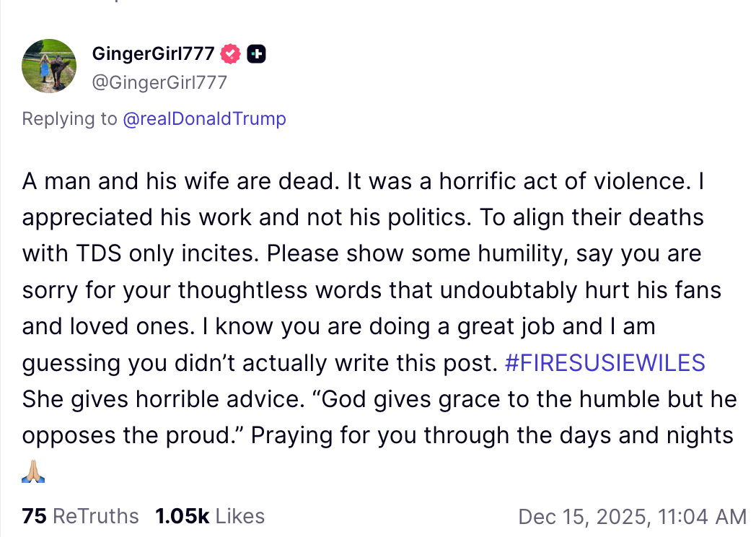Screen dimensions: 756x537
Task: Open the GingerGirl777 display name
Action: [153, 53]
